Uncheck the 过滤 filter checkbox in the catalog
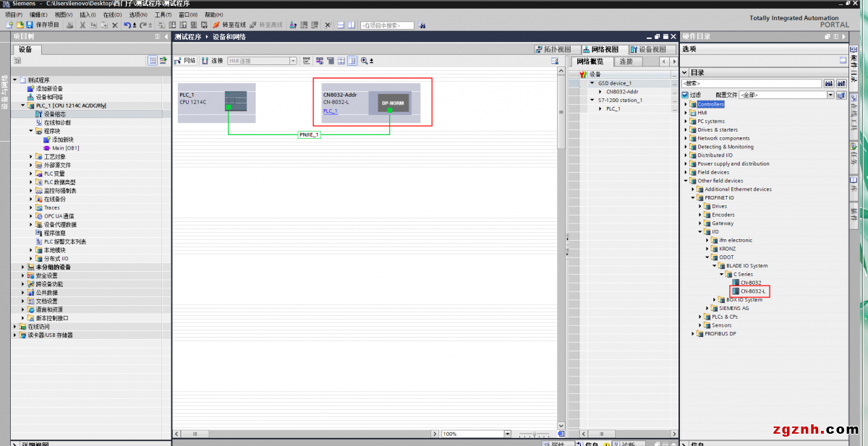 [x=685, y=95]
